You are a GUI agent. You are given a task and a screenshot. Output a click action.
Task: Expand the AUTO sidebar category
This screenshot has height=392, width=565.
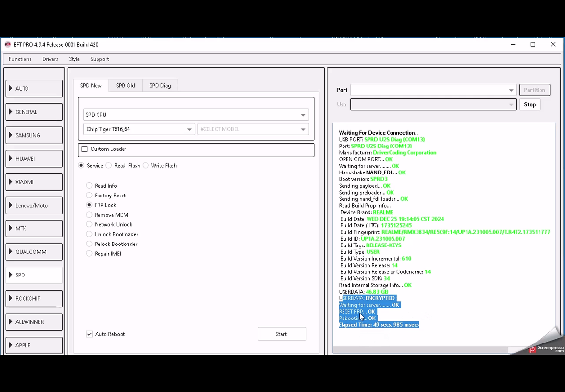pyautogui.click(x=34, y=88)
